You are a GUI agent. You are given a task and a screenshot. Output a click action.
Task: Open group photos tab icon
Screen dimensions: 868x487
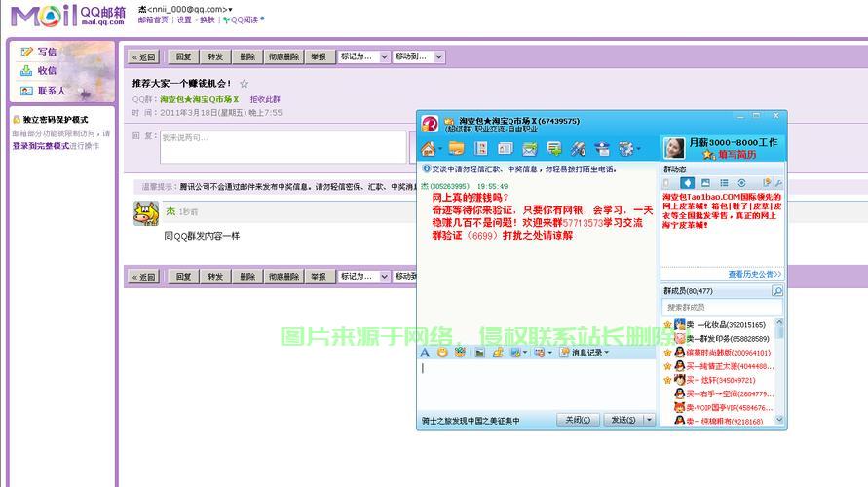705,183
